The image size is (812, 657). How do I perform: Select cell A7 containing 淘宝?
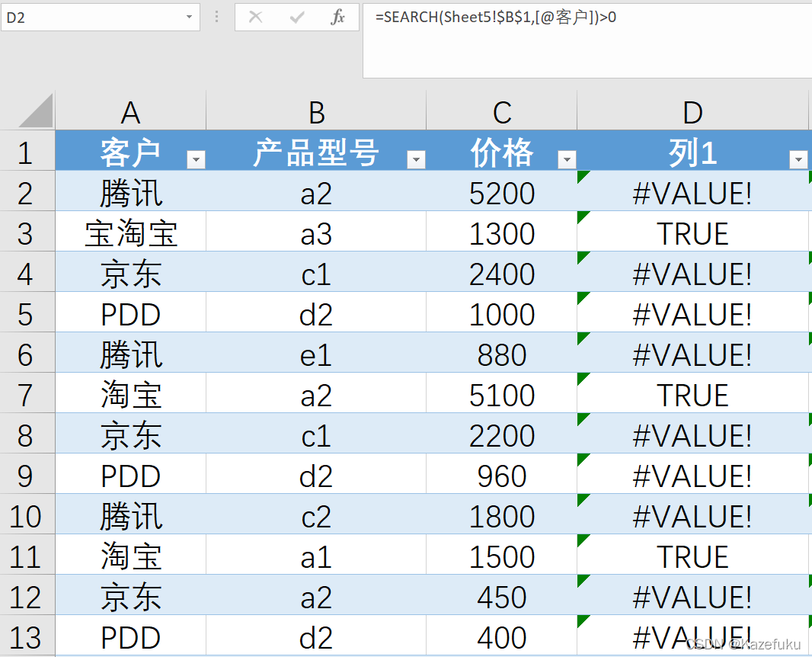coord(130,393)
